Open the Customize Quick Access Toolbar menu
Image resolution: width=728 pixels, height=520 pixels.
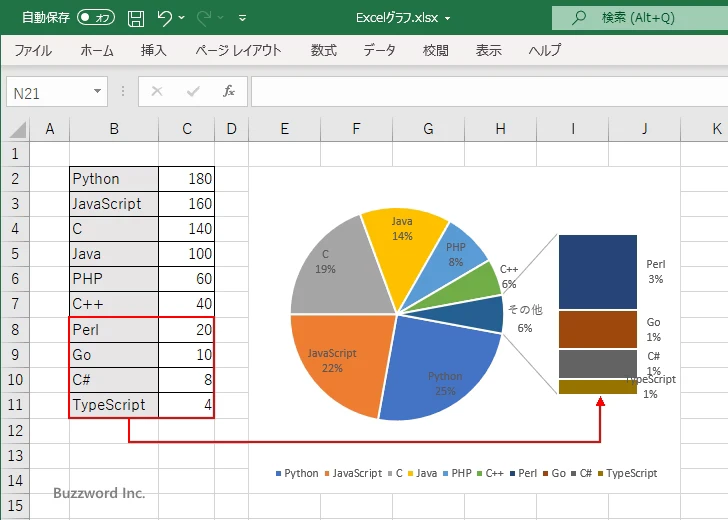click(242, 18)
